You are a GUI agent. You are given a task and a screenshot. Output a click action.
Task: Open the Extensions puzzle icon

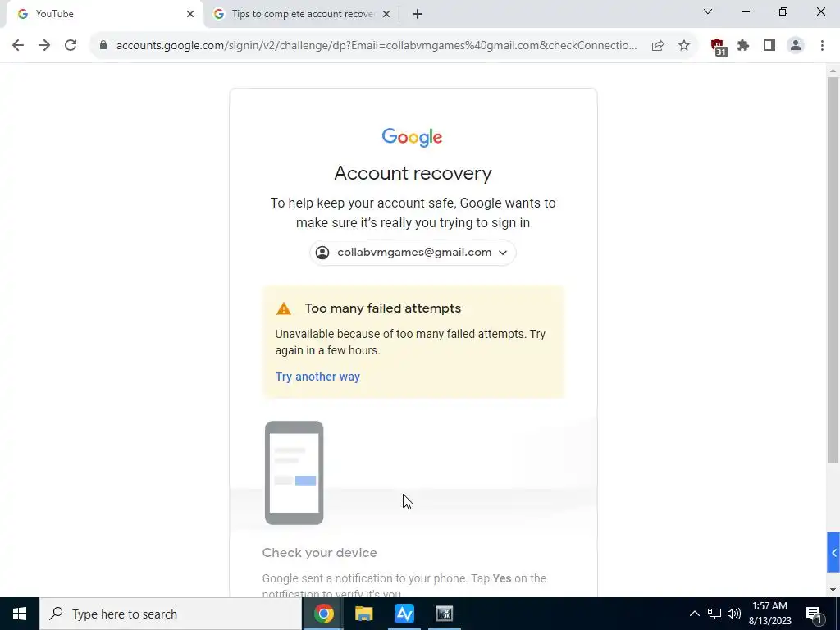pos(743,46)
